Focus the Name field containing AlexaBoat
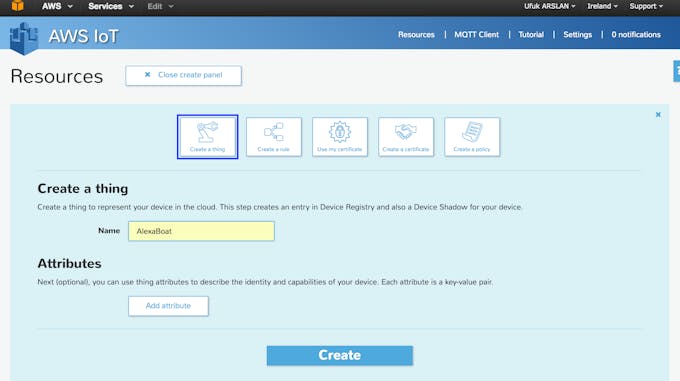This screenshot has height=381, width=680. [201, 231]
